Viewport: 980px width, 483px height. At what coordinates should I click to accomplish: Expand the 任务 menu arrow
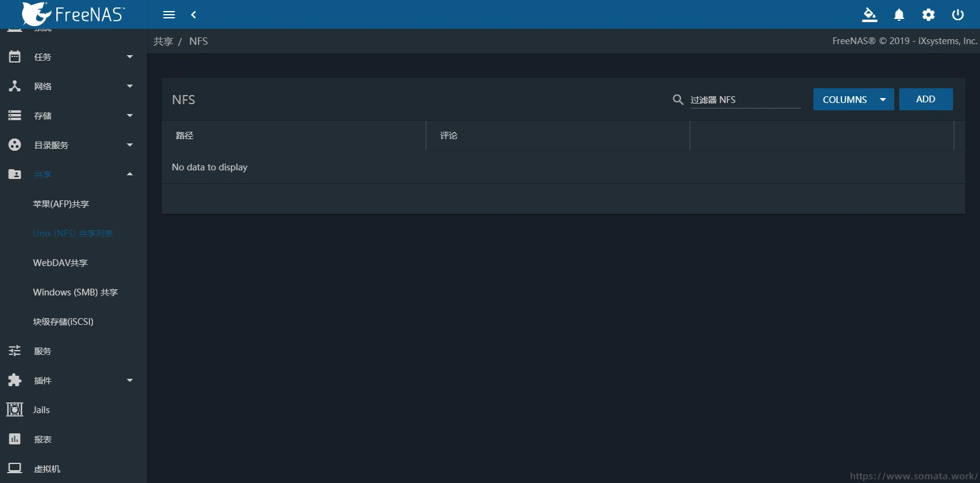point(129,57)
